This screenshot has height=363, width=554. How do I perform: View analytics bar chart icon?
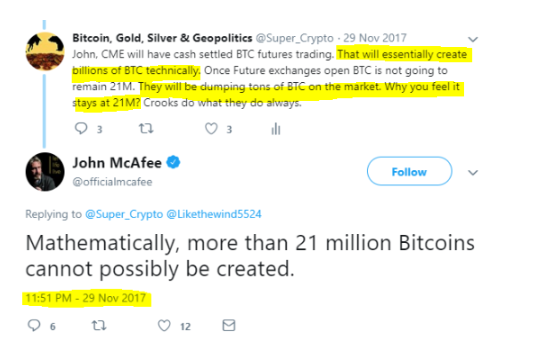tap(276, 129)
